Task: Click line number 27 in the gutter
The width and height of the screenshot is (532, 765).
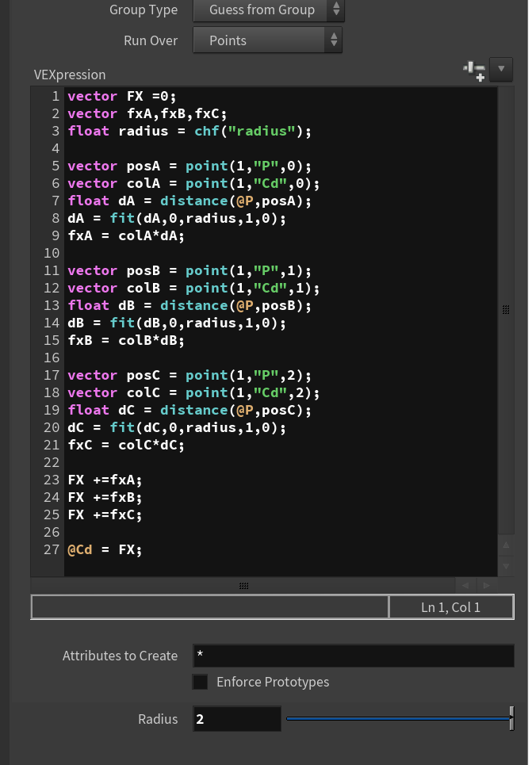Action: (x=52, y=549)
